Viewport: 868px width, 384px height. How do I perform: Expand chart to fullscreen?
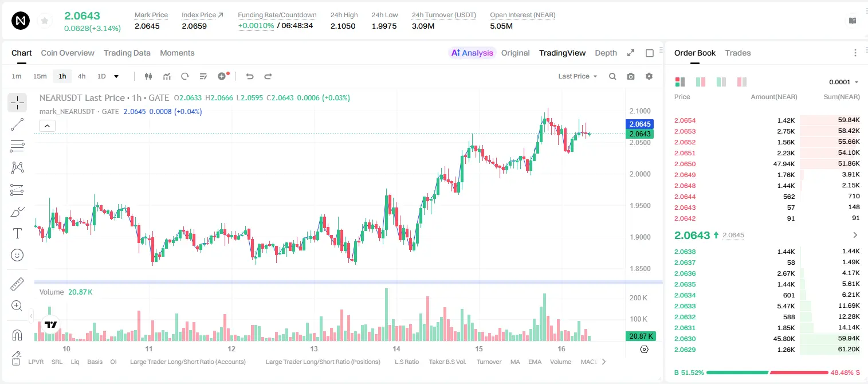tap(631, 53)
